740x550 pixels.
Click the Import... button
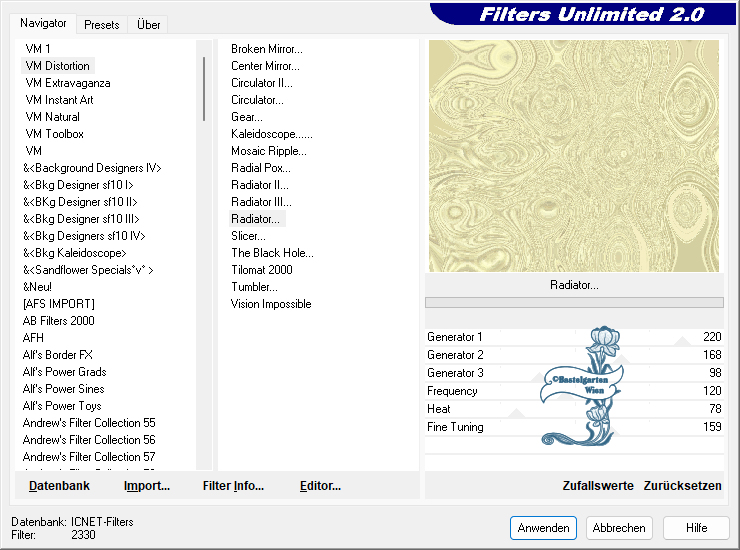click(147, 486)
